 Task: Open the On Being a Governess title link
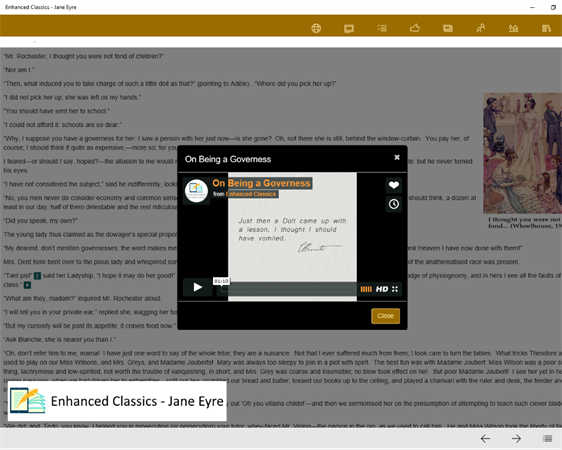[x=261, y=183]
